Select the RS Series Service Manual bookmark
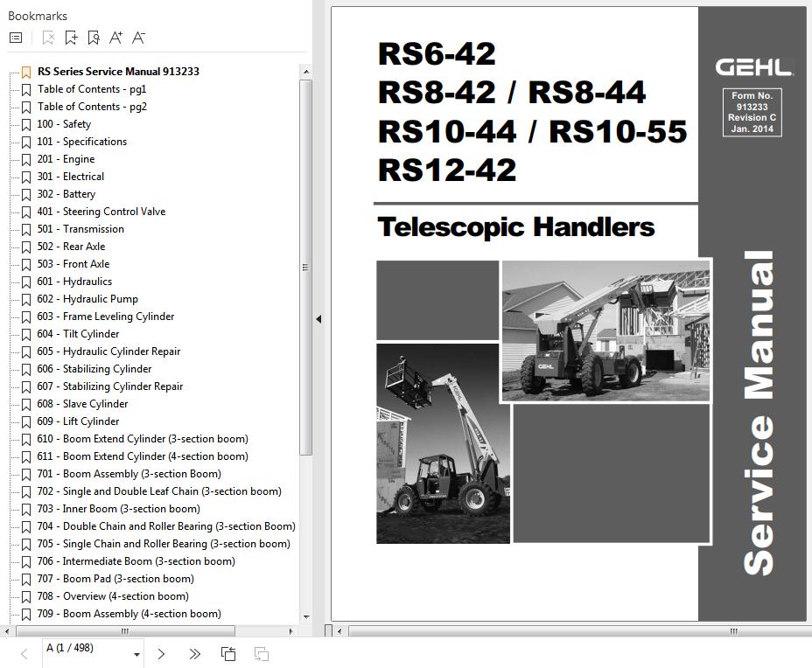 click(118, 72)
